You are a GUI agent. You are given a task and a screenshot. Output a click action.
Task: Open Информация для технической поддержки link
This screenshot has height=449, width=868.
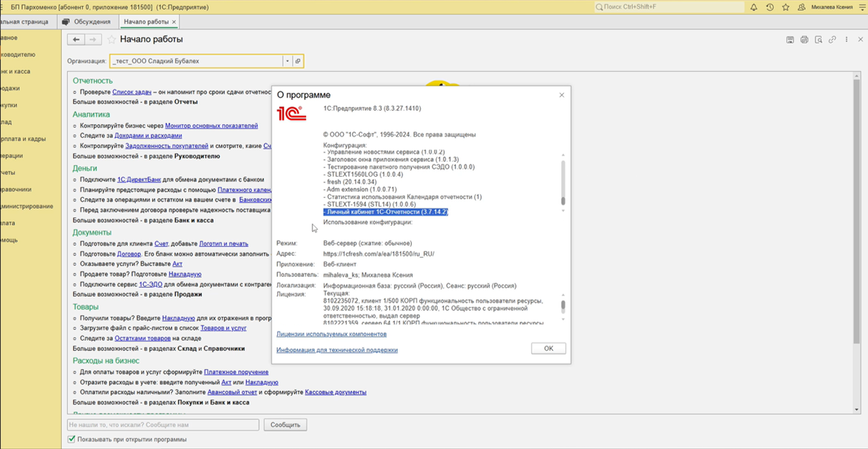[336, 350]
